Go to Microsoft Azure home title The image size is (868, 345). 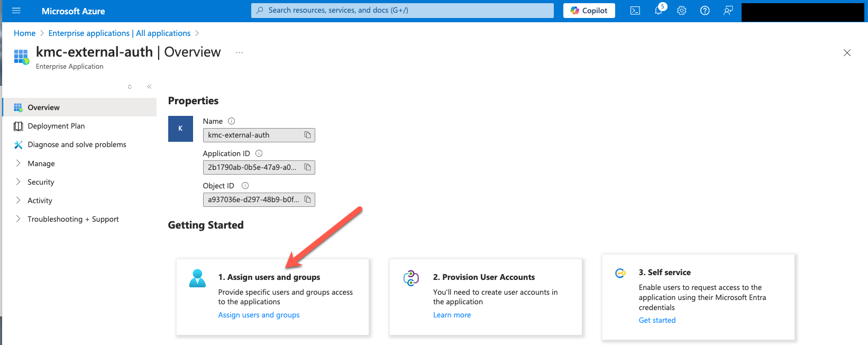73,11
